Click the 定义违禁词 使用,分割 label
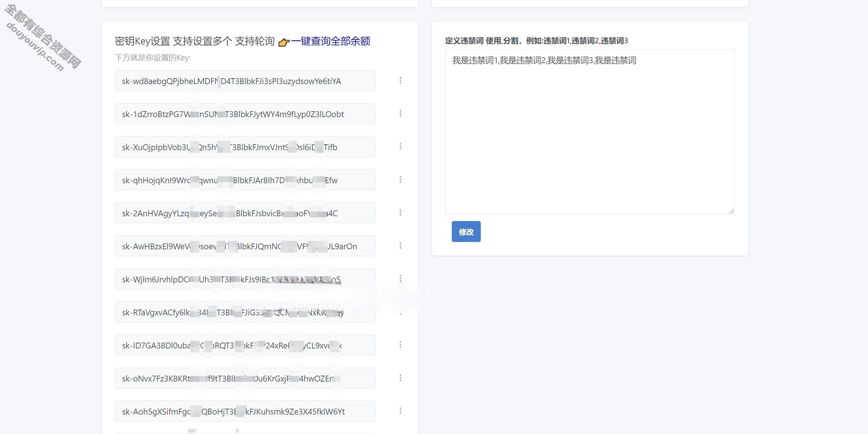 click(482, 41)
